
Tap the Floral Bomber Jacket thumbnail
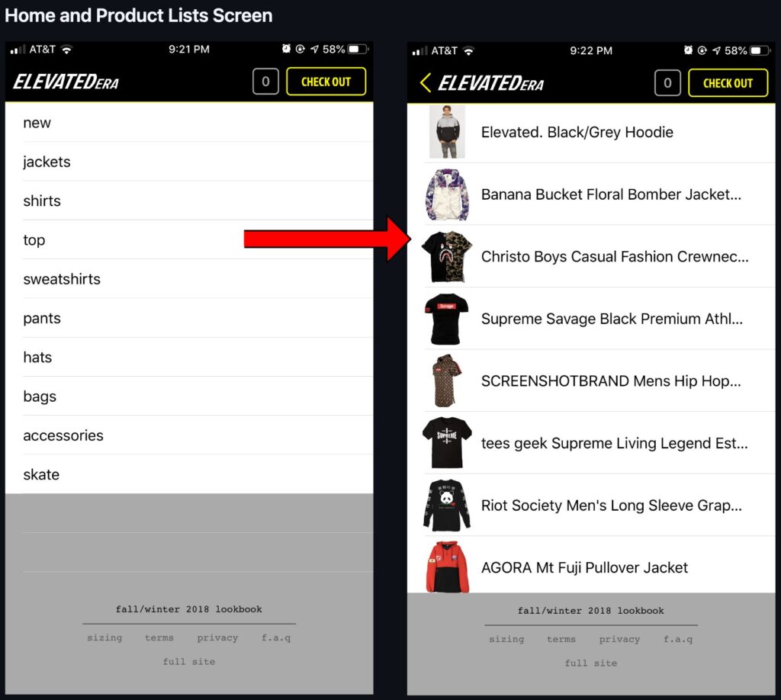point(447,194)
